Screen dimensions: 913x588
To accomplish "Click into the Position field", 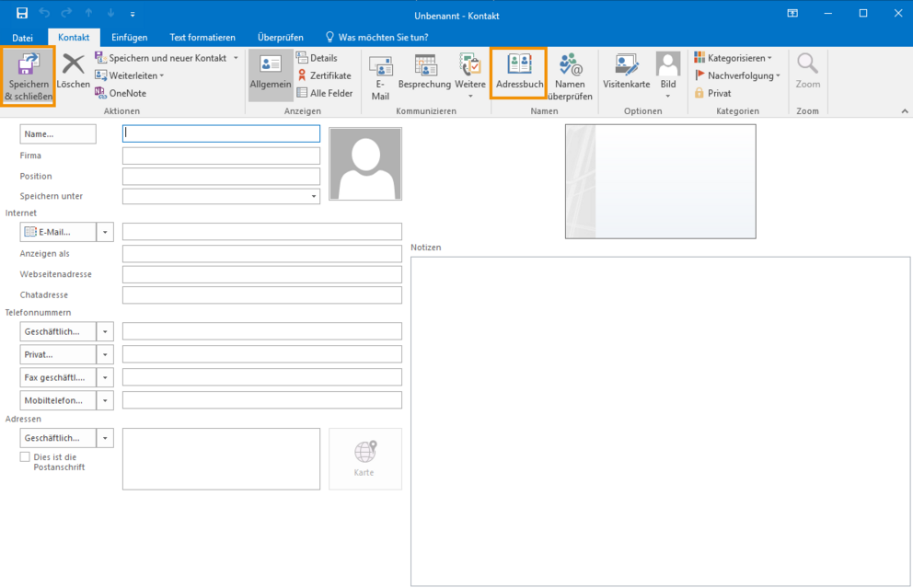I will [221, 177].
